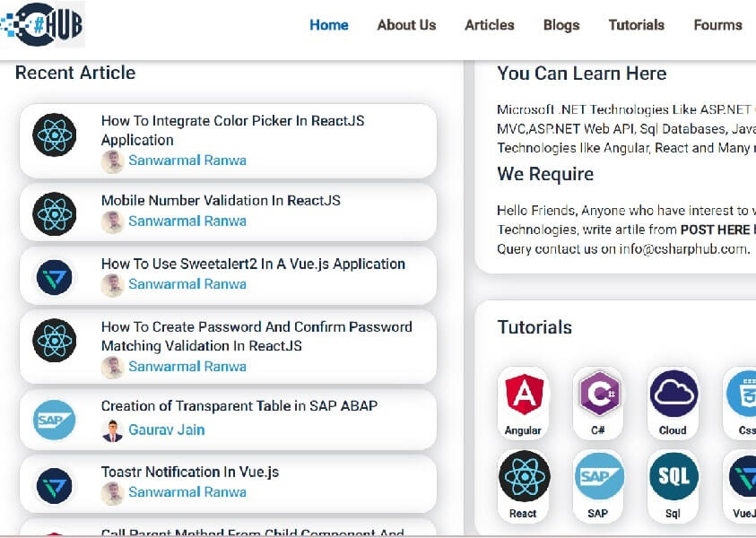
Task: Click the SAP icon beside Transparent Table article
Action: coord(54,420)
